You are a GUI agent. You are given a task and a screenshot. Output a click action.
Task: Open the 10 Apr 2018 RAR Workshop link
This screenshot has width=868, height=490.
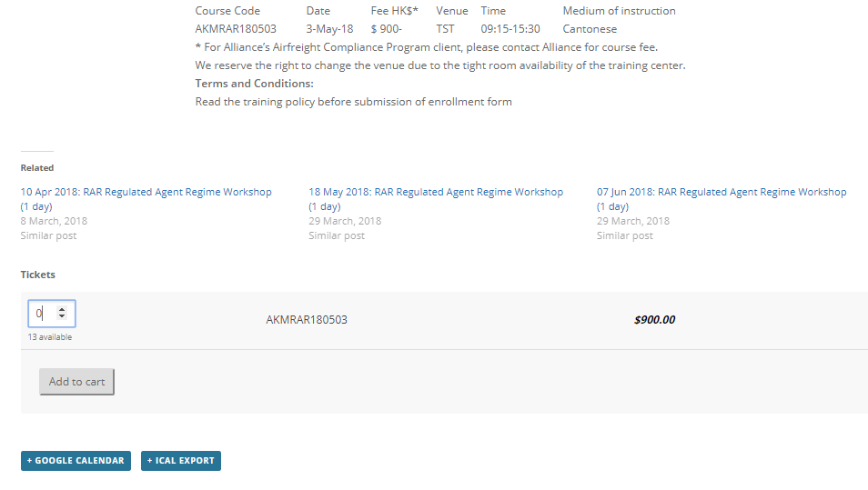tap(146, 193)
